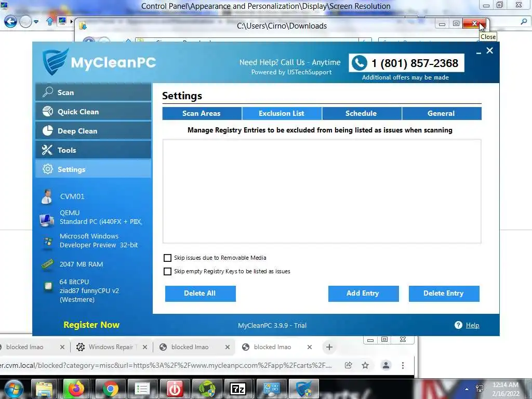Enable Skip issues due to Removable Media
The image size is (532, 399).
(167, 258)
